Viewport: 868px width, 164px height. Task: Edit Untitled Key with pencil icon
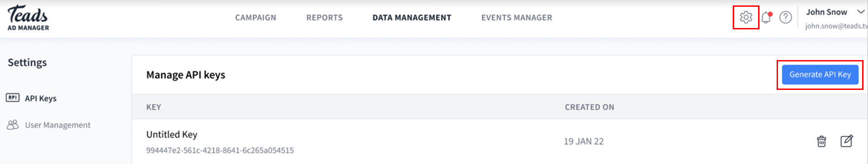[x=847, y=141]
